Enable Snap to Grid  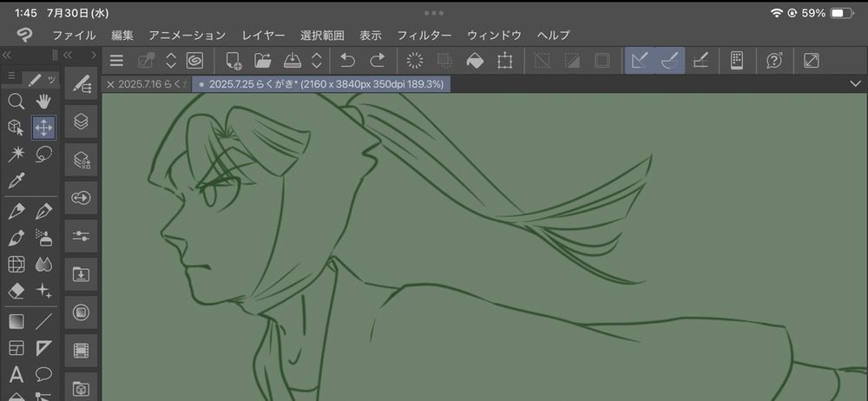tap(700, 61)
